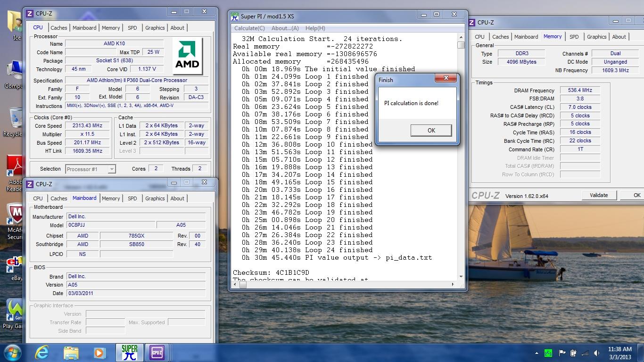Viewport: 644px width, 362px height.
Task: Open Windows Explorer folder icon on taskbar
Action: [71, 353]
